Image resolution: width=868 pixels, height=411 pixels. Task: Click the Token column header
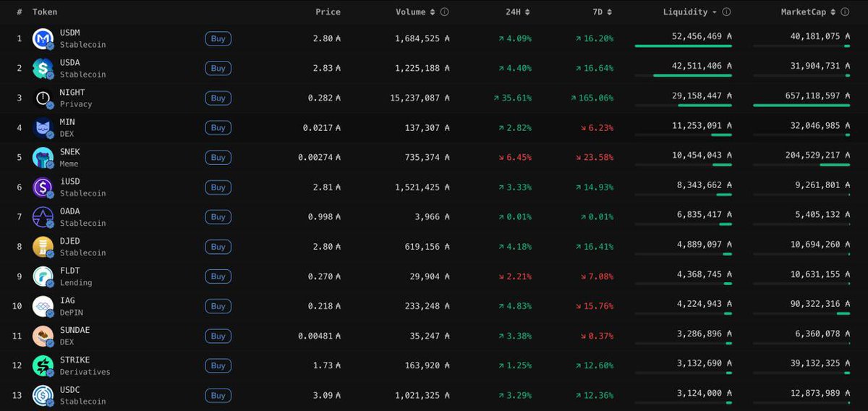pyautogui.click(x=45, y=12)
